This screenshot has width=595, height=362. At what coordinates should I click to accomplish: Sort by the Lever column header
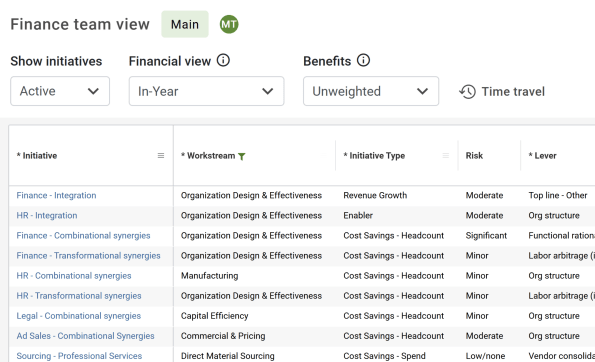[543, 156]
